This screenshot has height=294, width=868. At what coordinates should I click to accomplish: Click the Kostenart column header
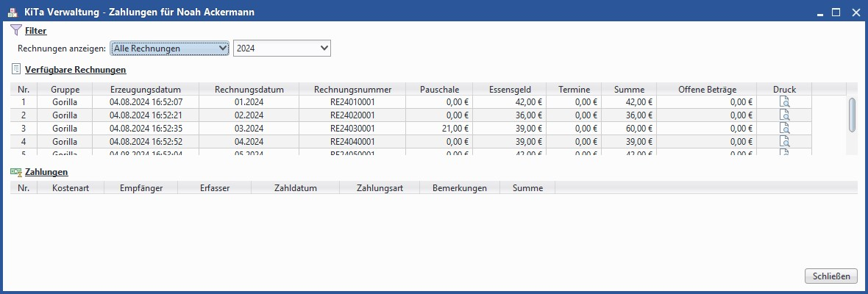(71, 188)
